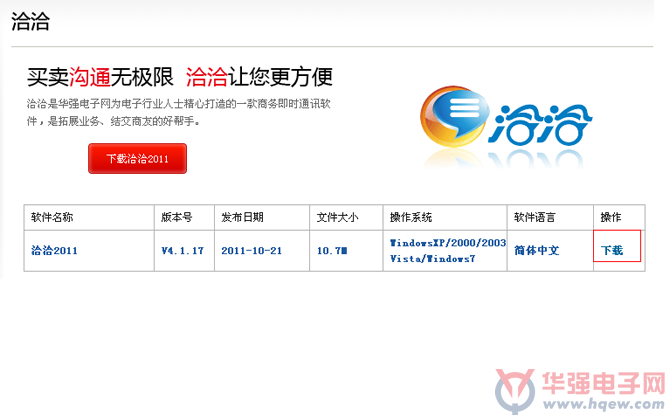Click the 发布日期 column header

[x=242, y=217]
